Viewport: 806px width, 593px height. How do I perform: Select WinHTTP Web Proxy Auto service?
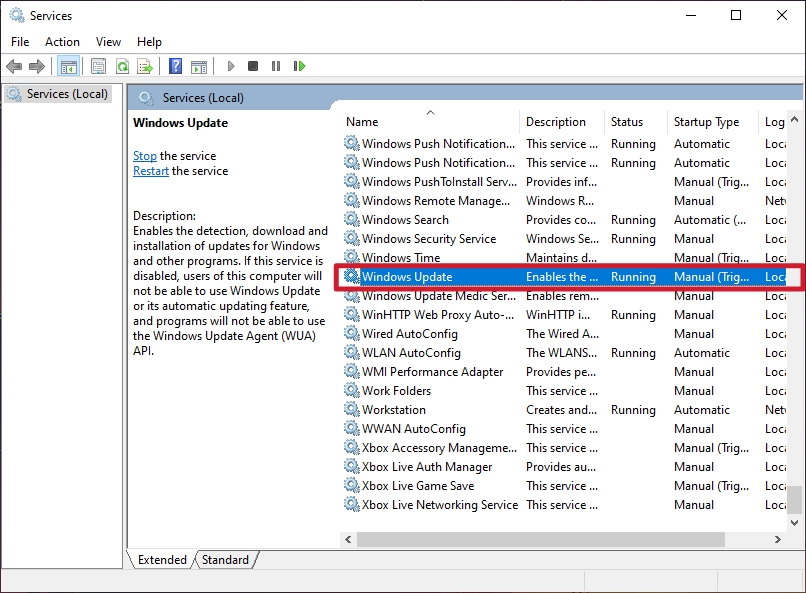click(565, 314)
